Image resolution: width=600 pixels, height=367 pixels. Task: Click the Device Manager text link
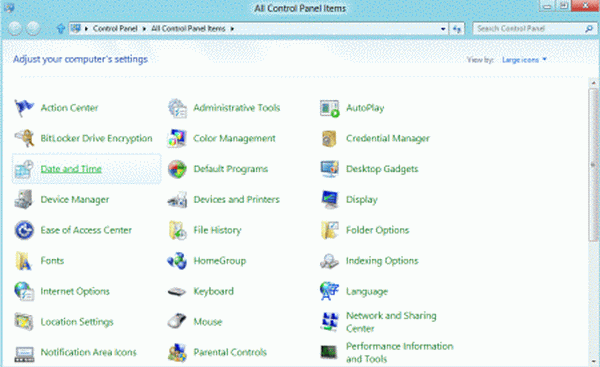point(75,200)
